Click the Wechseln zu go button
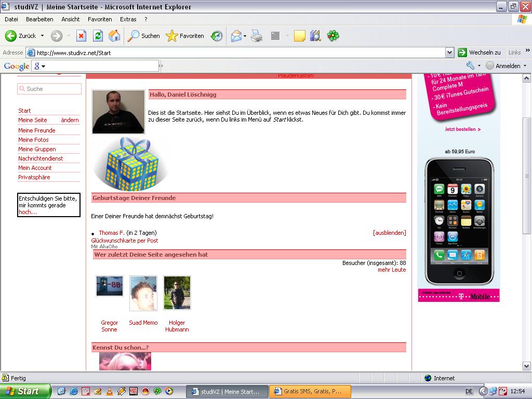 pyautogui.click(x=479, y=52)
